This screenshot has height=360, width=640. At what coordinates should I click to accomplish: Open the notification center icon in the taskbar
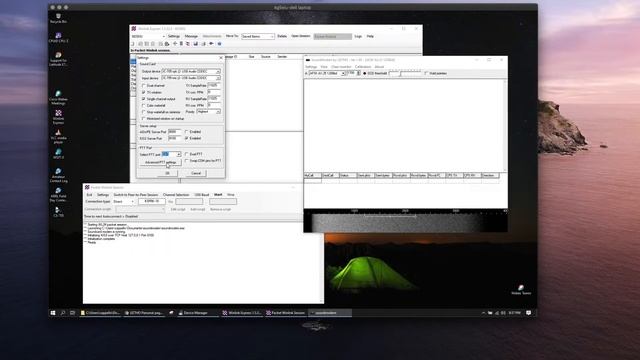(529, 313)
